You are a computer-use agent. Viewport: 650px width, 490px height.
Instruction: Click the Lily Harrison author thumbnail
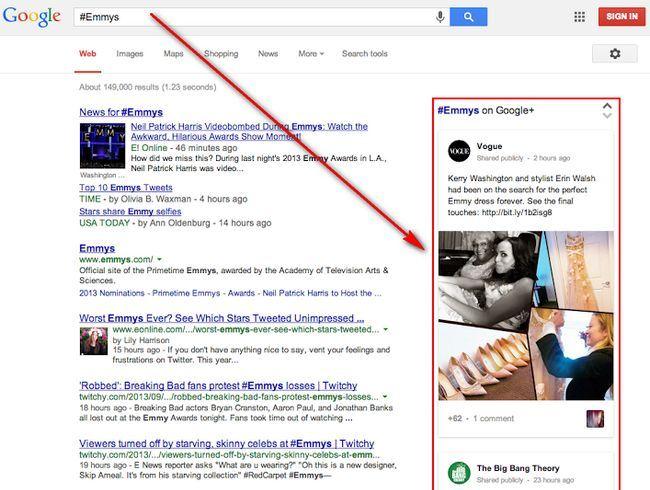pyautogui.click(x=94, y=341)
